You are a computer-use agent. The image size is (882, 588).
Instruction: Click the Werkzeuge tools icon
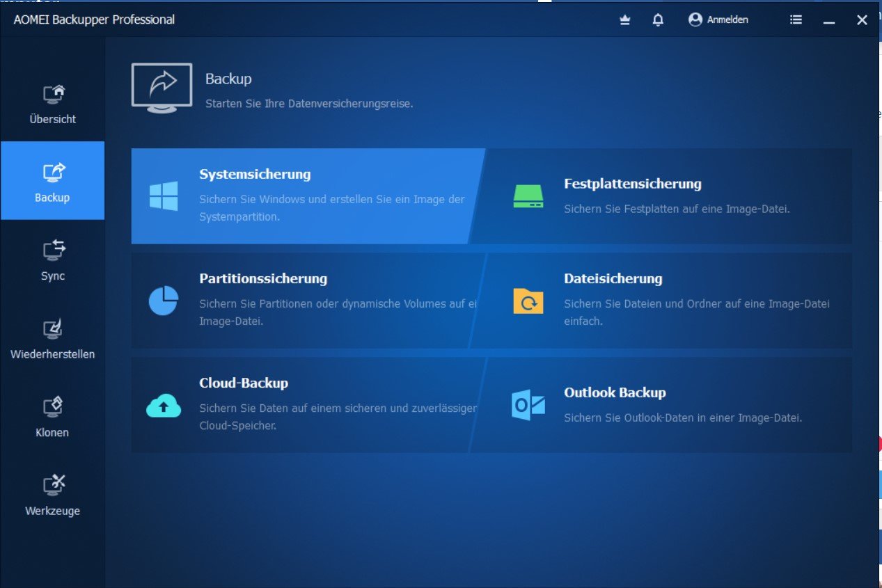click(x=54, y=484)
